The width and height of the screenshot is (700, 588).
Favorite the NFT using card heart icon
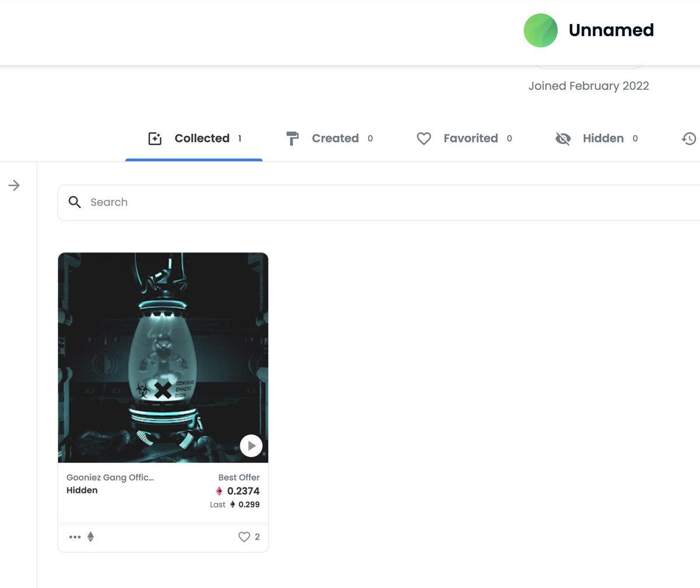[x=244, y=537]
